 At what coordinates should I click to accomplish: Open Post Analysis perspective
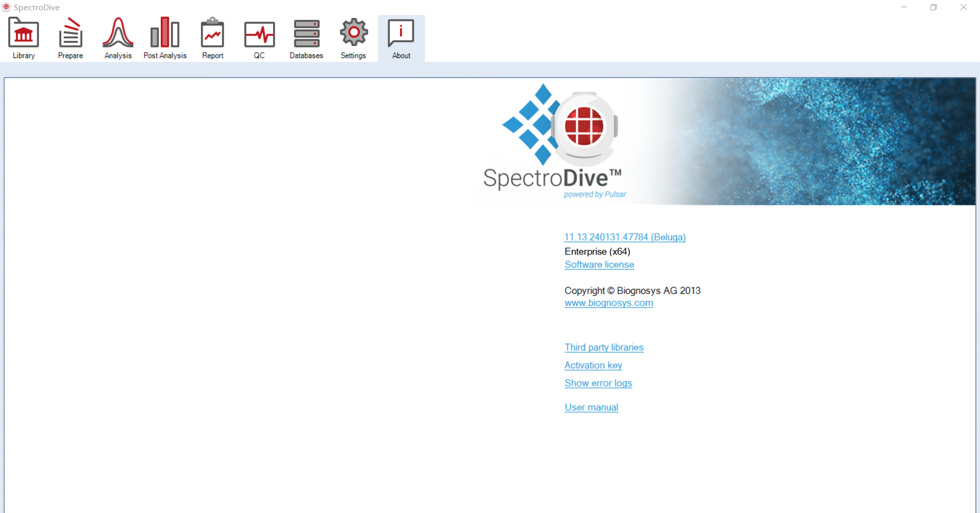click(x=165, y=39)
